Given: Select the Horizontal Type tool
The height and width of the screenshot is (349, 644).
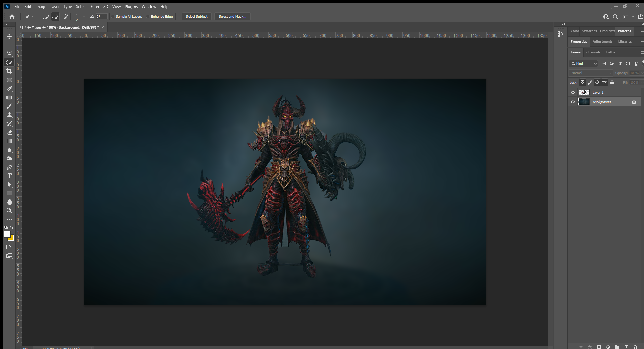Looking at the screenshot, I should [9, 176].
